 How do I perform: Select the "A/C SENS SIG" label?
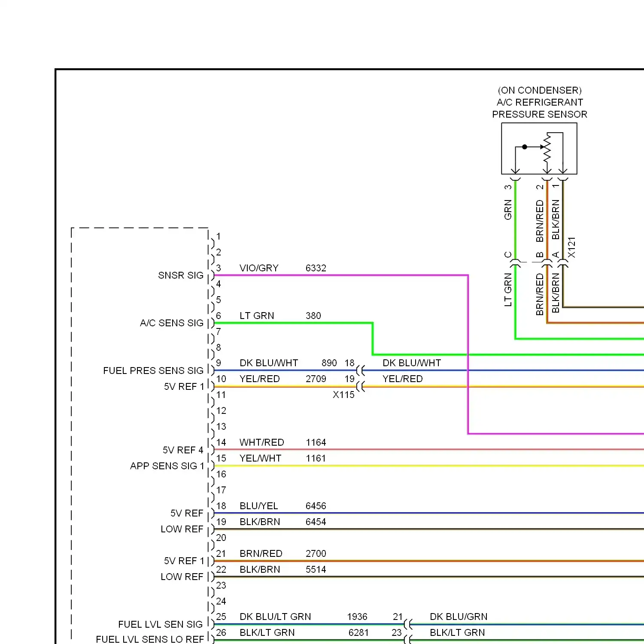pyautogui.click(x=171, y=323)
